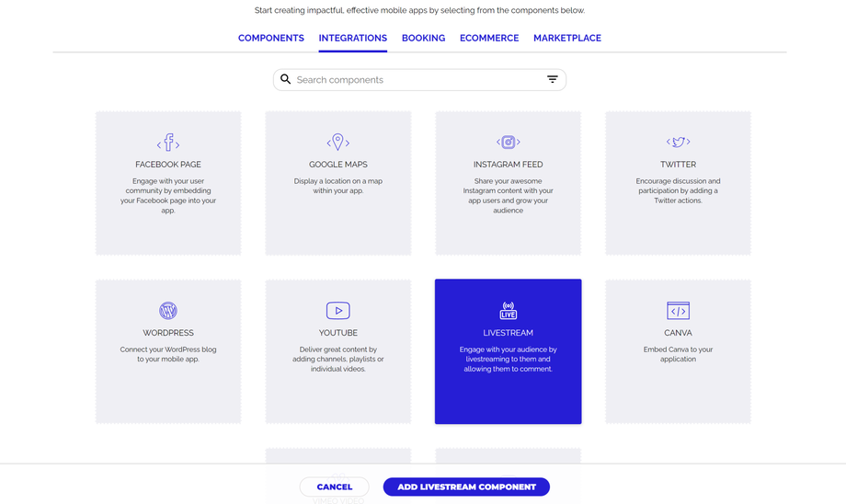Choose the YouTube card title

point(338,333)
